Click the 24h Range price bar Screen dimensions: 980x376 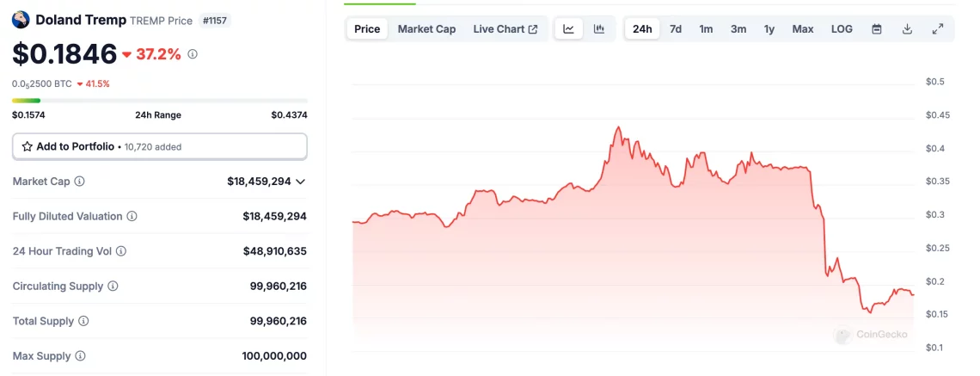[x=160, y=101]
